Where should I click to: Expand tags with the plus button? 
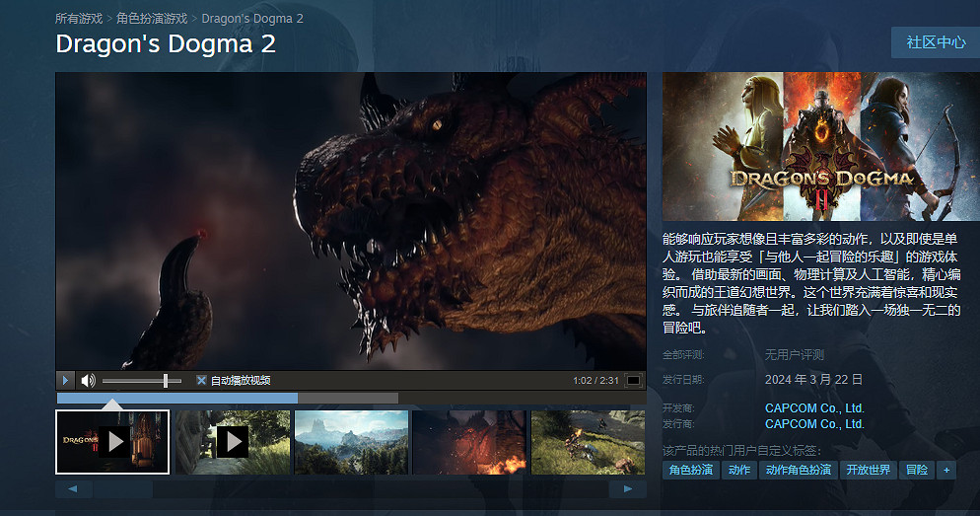point(946,471)
